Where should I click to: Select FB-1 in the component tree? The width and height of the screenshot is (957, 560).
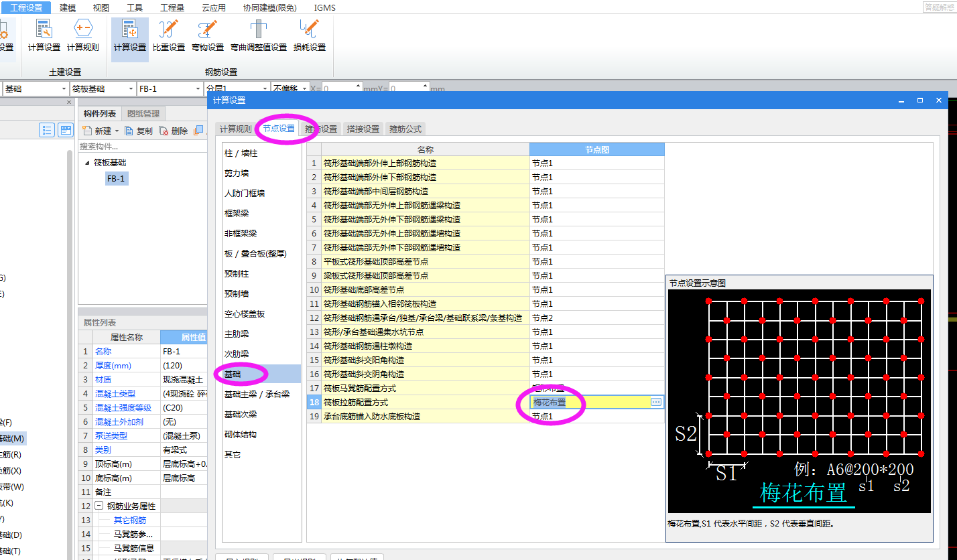coord(115,179)
